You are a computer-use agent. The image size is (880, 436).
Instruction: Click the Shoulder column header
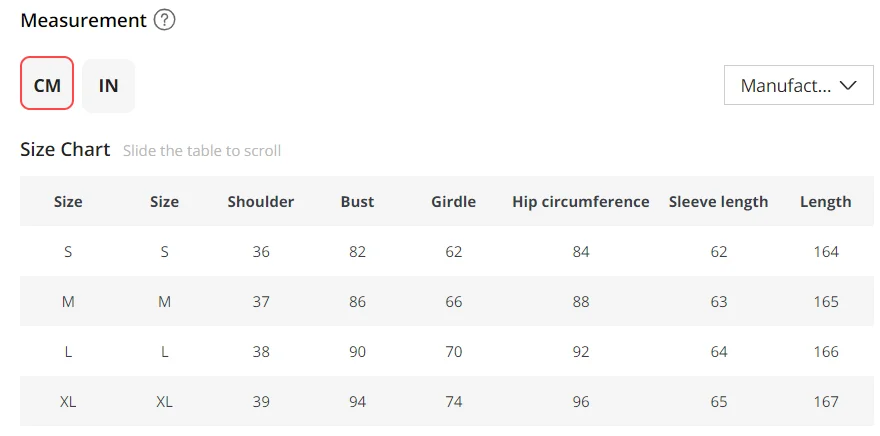click(x=261, y=201)
